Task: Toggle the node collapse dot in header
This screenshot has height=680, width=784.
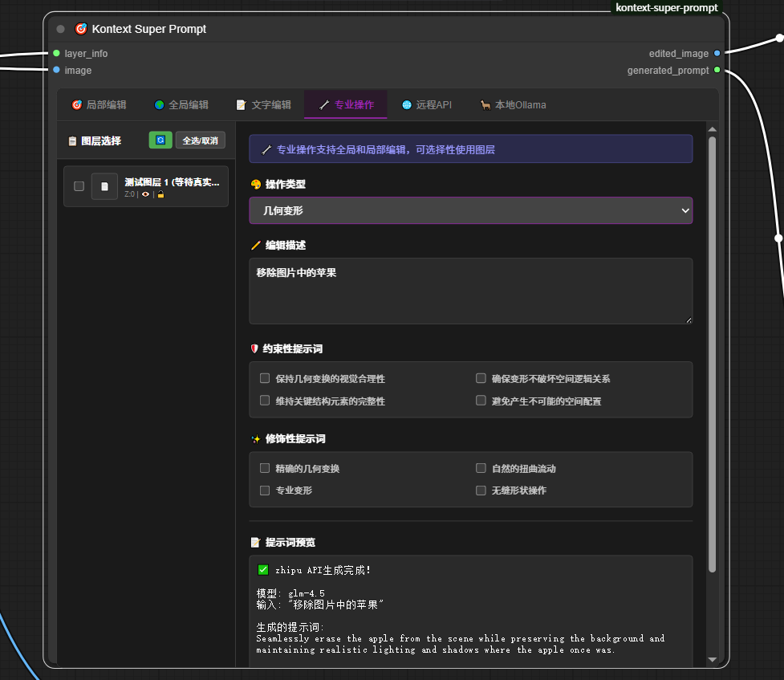Action: tap(60, 29)
